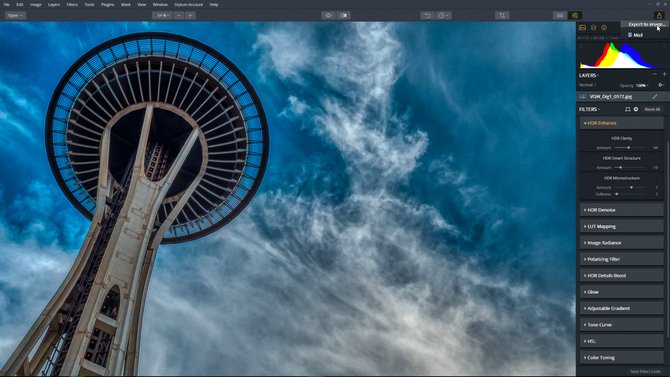Open the Image menu
This screenshot has height=377, width=670.
[x=35, y=4]
